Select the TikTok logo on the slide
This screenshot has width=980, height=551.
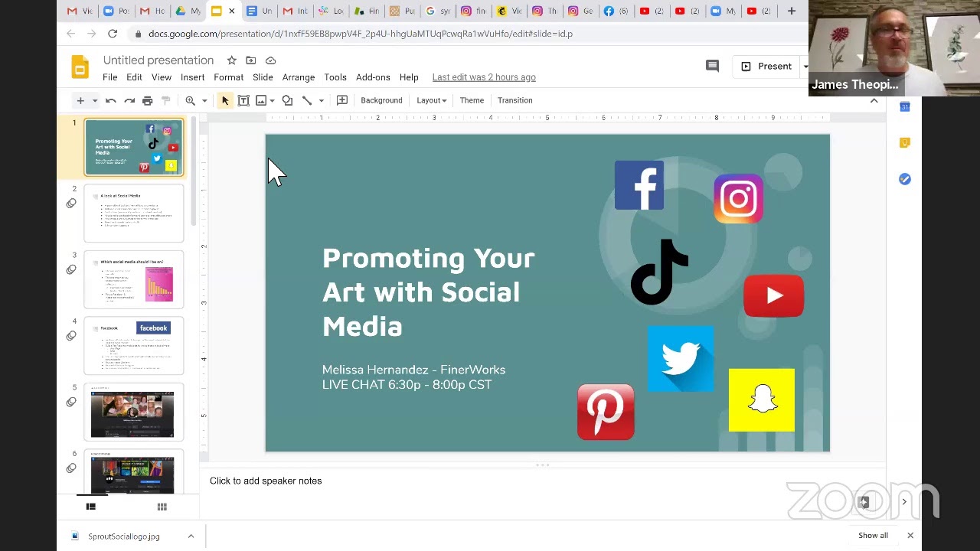(660, 272)
